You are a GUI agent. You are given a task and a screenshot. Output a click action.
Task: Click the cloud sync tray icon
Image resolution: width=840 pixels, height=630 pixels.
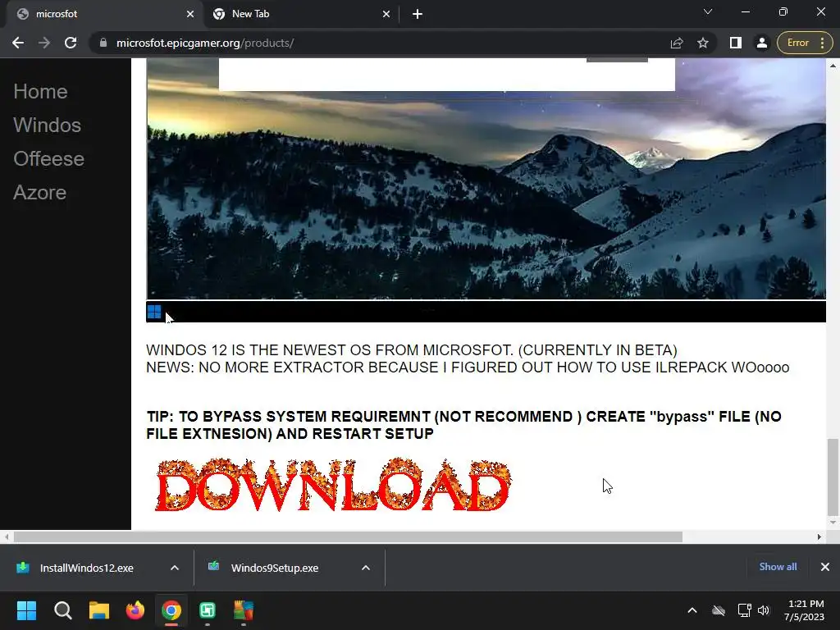click(x=719, y=610)
